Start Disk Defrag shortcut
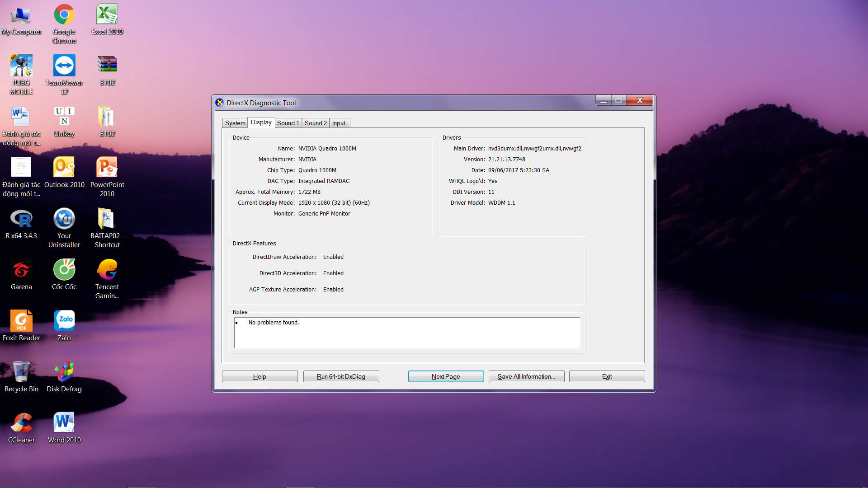868x488 pixels. [64, 376]
